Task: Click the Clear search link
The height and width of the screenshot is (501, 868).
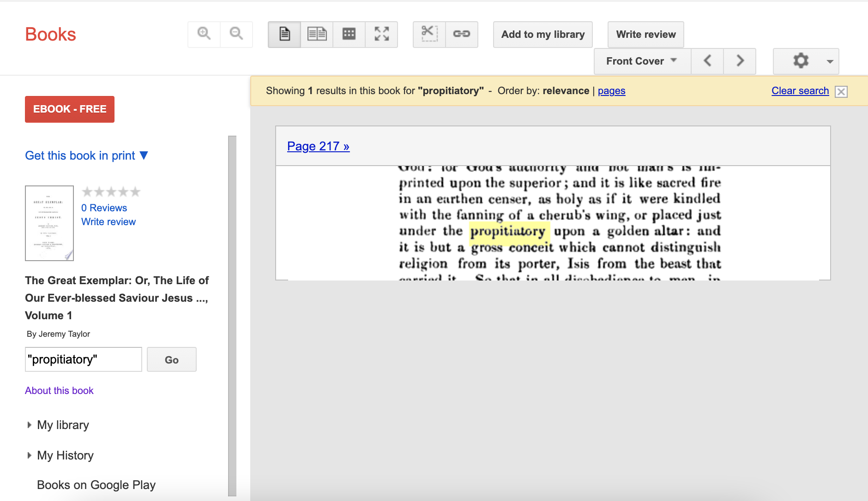Action: 800,91
